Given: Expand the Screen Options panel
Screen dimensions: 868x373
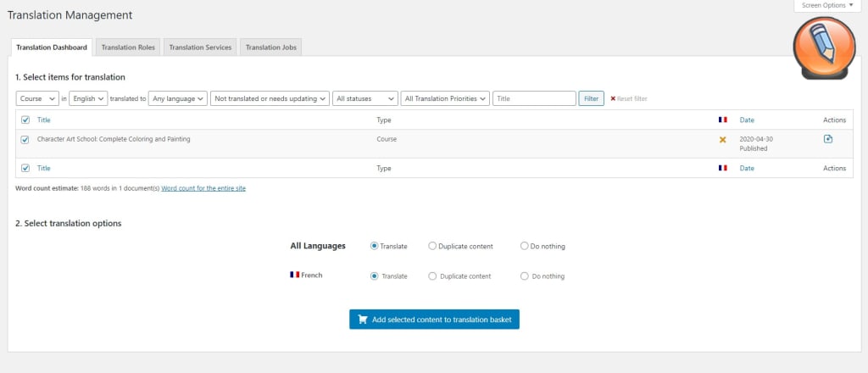Looking at the screenshot, I should [827, 5].
